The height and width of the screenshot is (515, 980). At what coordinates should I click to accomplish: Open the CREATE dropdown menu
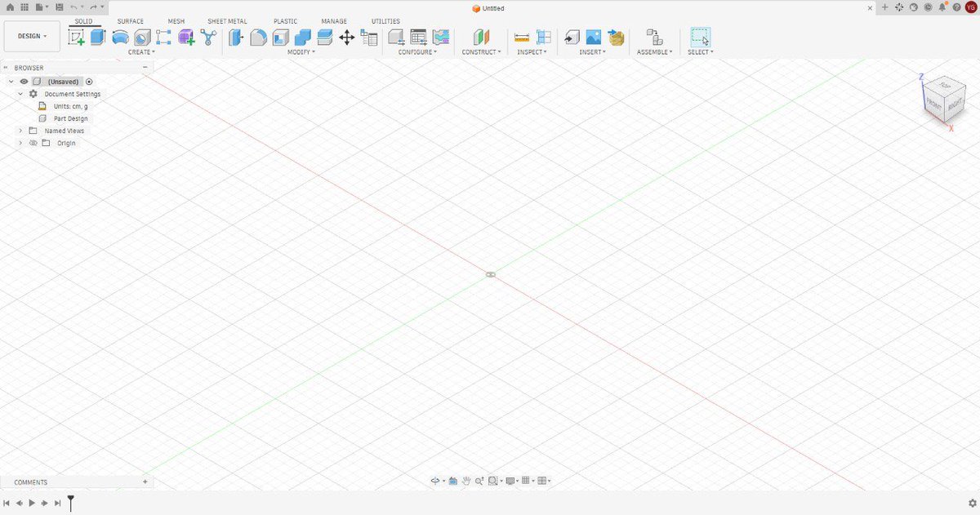(141, 52)
